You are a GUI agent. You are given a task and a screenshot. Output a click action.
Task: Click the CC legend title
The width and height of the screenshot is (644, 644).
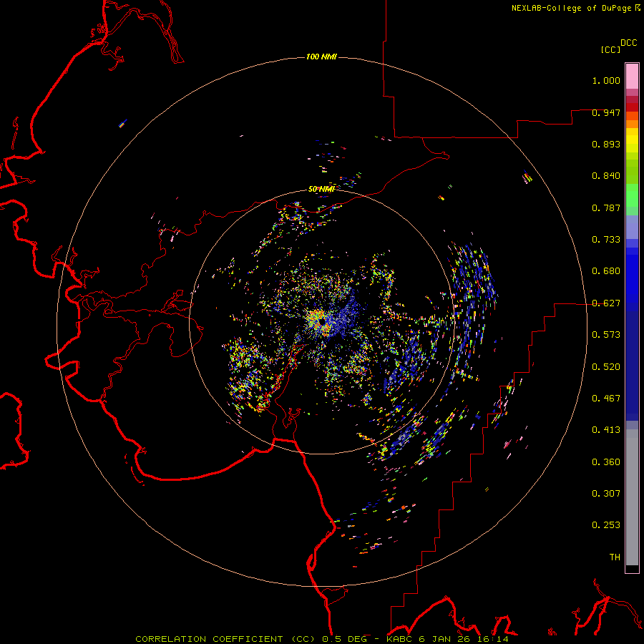tap(611, 49)
